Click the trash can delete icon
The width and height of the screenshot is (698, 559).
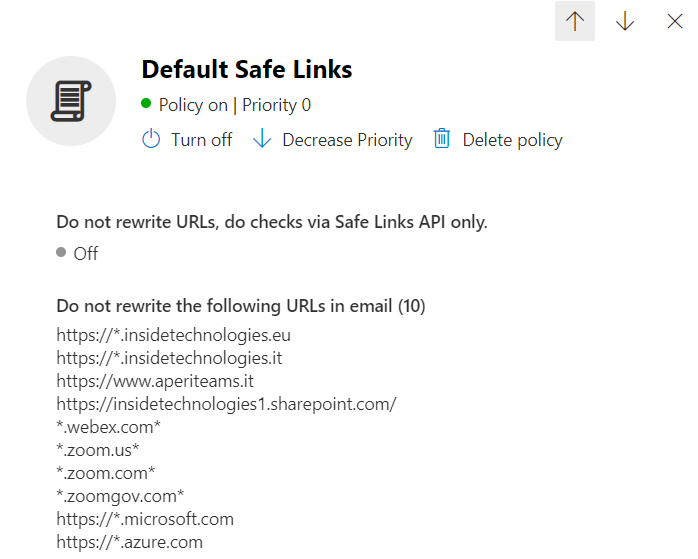442,138
